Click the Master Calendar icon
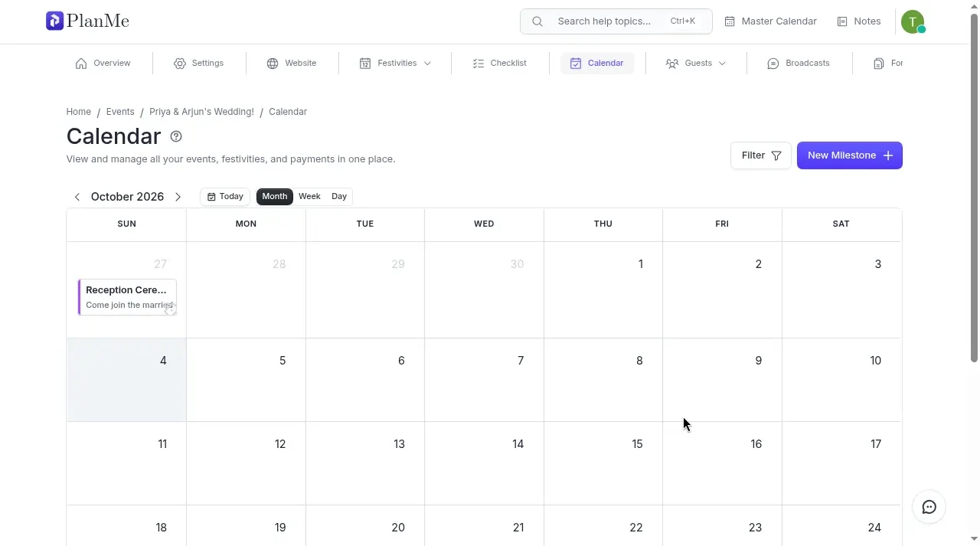Image resolution: width=980 pixels, height=546 pixels. [730, 21]
